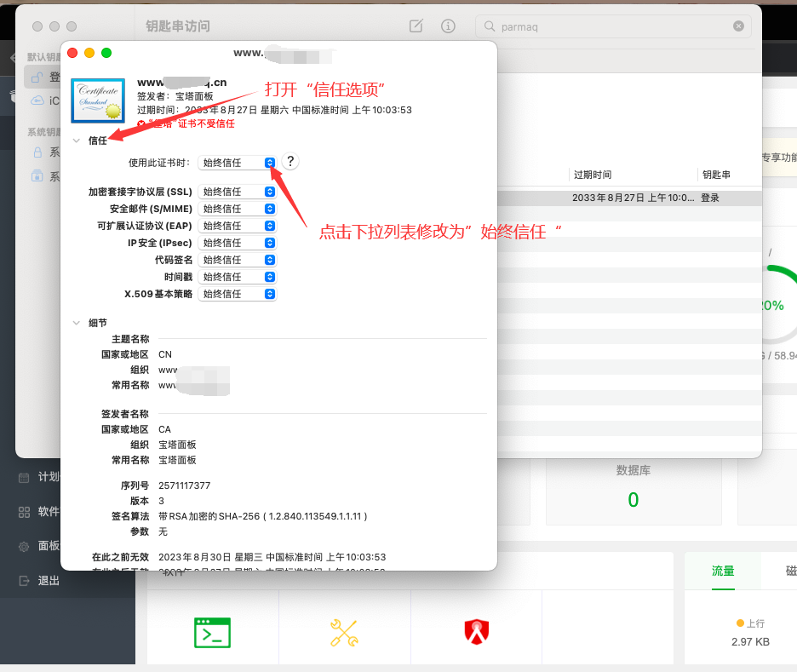Click the 钥匙串 column header
This screenshot has height=672, width=797.
(x=717, y=175)
